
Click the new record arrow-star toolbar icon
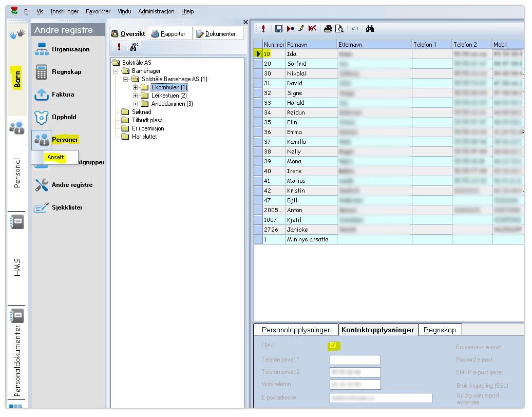(x=290, y=29)
